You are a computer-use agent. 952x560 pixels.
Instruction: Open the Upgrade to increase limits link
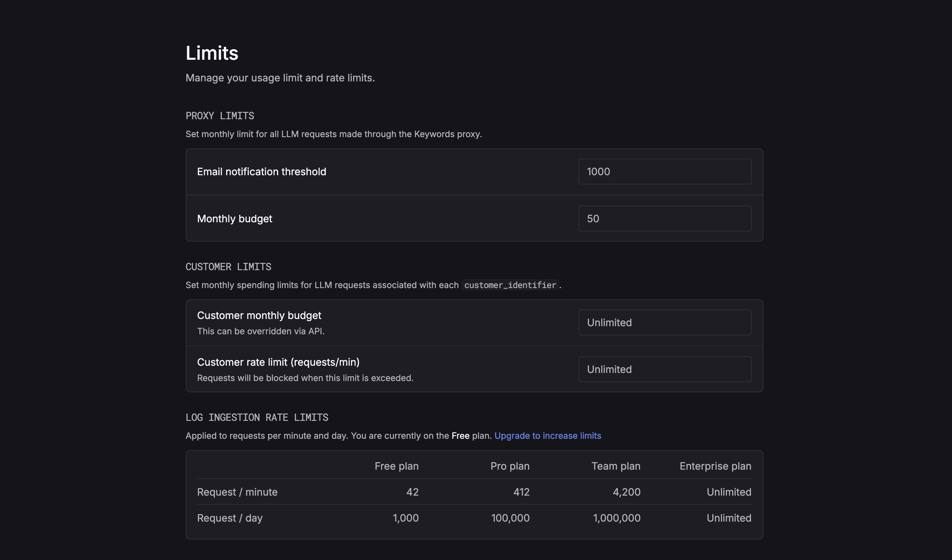[547, 436]
